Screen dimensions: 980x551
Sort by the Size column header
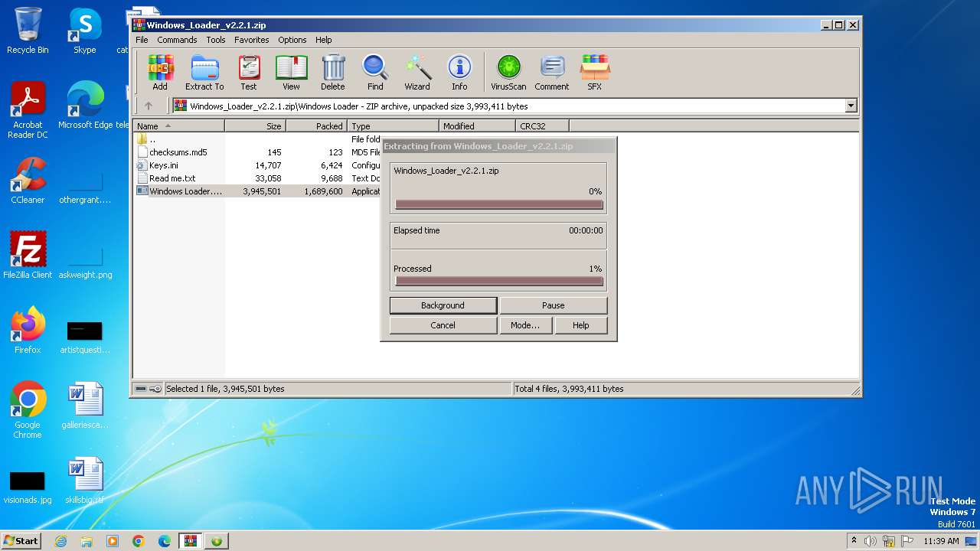255,126
